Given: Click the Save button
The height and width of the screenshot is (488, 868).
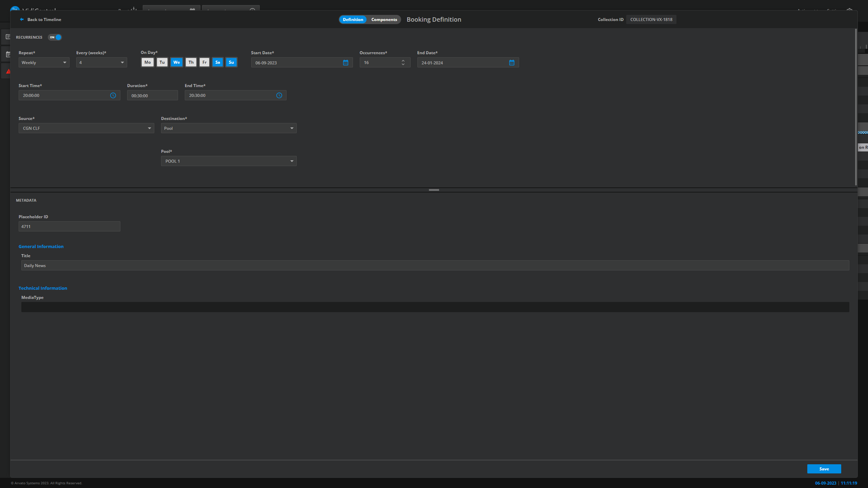Looking at the screenshot, I should pyautogui.click(x=824, y=469).
